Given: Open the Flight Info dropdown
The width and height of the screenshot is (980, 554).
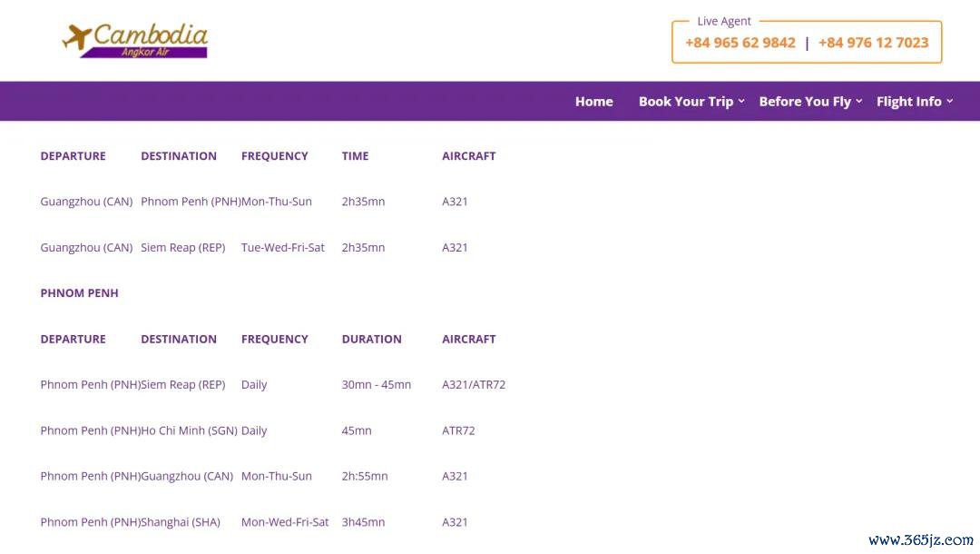Looking at the screenshot, I should click(x=914, y=102).
